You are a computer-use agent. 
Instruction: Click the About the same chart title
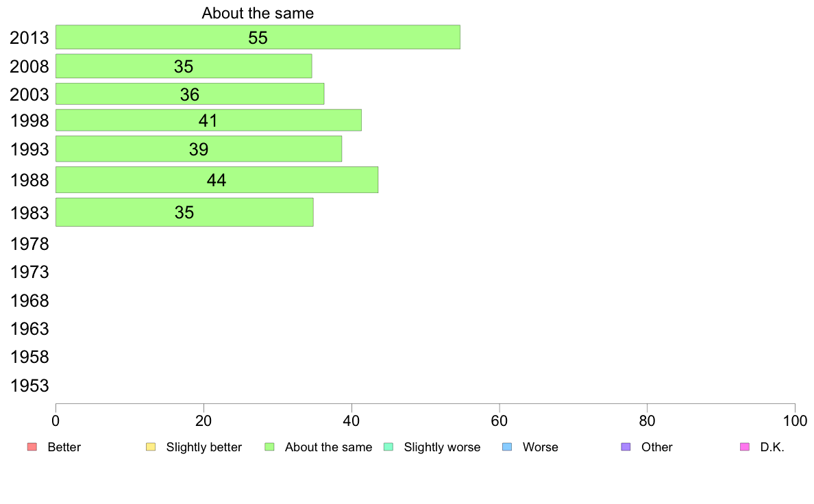[258, 13]
